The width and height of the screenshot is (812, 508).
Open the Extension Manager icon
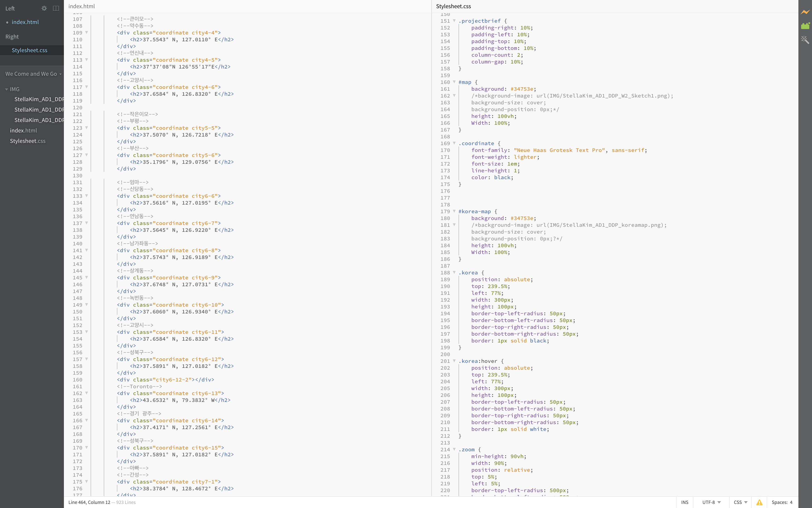click(805, 26)
